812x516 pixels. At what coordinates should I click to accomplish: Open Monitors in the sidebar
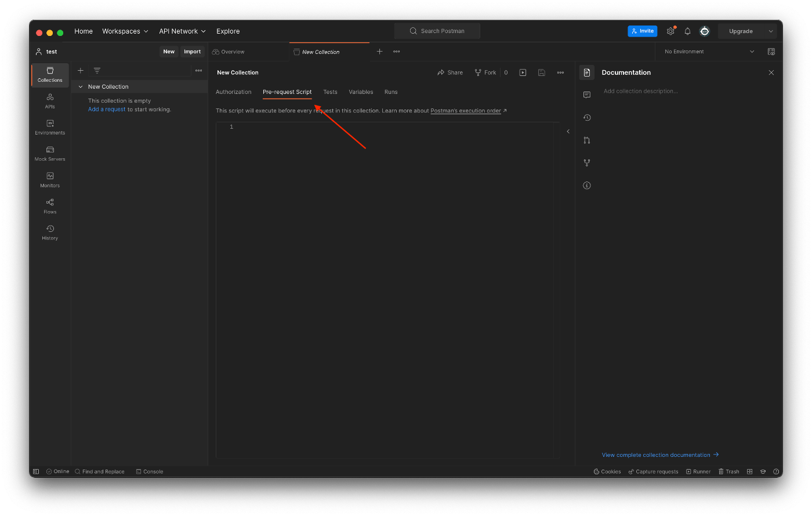(x=50, y=180)
